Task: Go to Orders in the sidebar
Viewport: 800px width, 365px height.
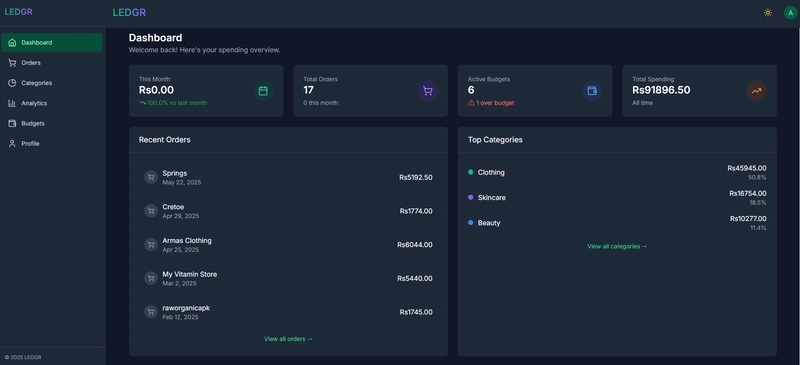Action: pos(52,63)
